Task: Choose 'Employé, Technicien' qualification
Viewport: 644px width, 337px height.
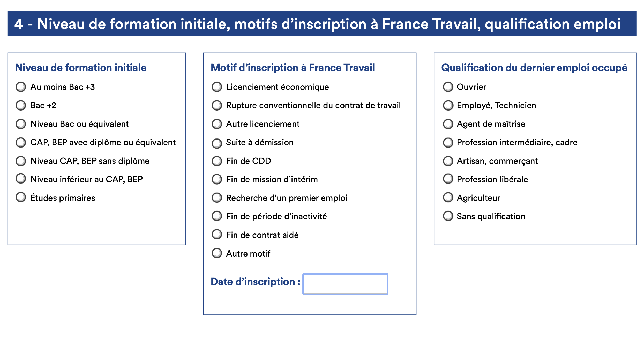Action: [448, 105]
